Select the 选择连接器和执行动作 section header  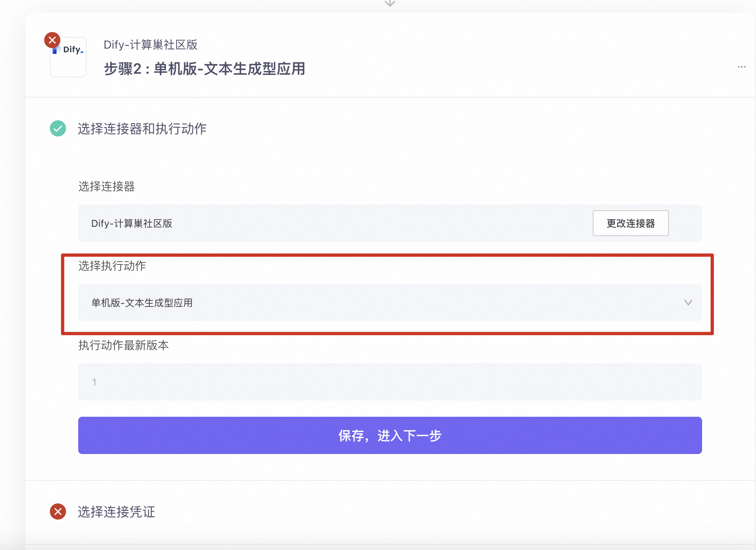[141, 129]
